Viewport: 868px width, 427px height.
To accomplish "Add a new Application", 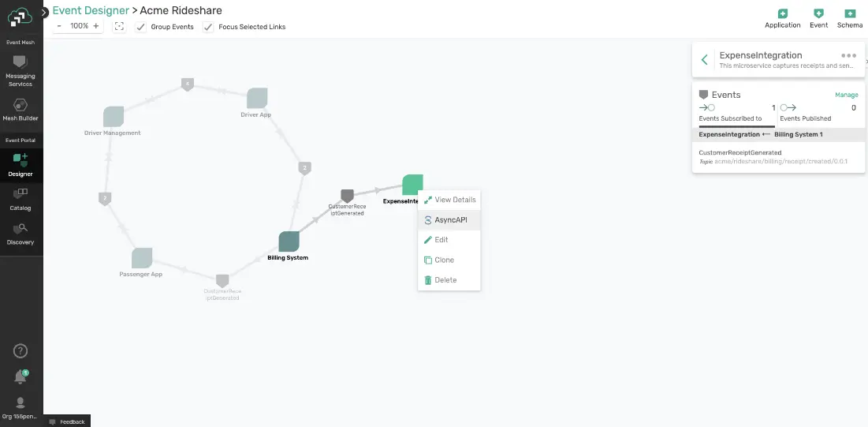I will (782, 18).
